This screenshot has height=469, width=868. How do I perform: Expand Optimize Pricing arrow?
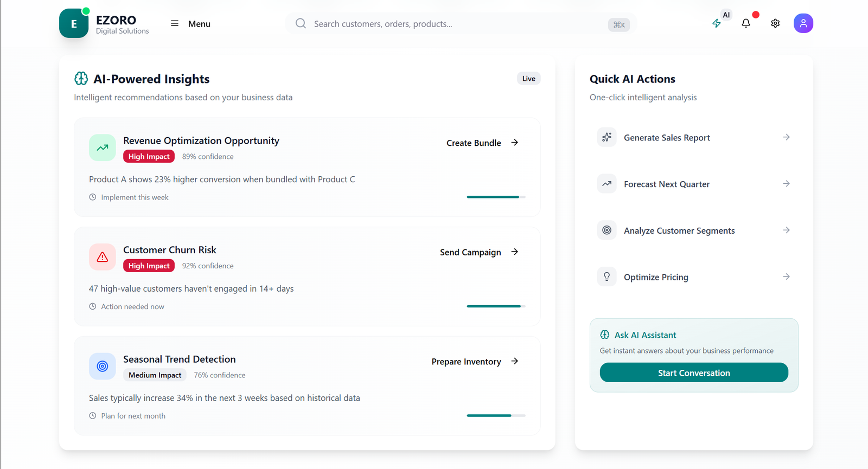786,277
